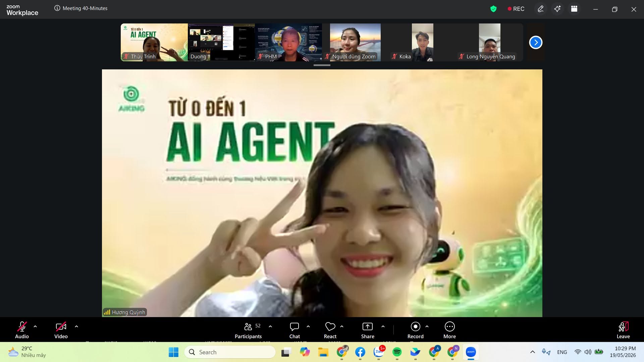Open Task View on taskbar
Image resolution: width=644 pixels, height=362 pixels.
286,352
